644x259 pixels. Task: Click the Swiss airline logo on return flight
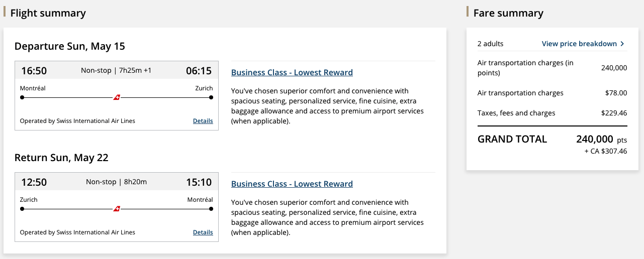(117, 209)
